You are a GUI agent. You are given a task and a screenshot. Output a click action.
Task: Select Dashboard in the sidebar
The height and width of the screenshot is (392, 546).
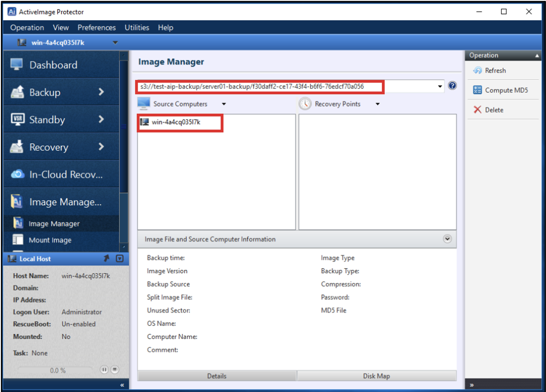point(62,65)
